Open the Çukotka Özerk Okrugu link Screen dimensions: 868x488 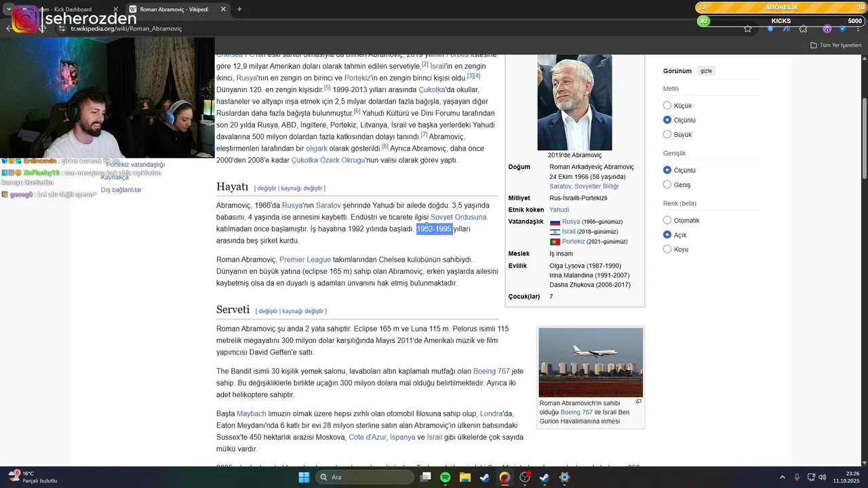(x=328, y=161)
